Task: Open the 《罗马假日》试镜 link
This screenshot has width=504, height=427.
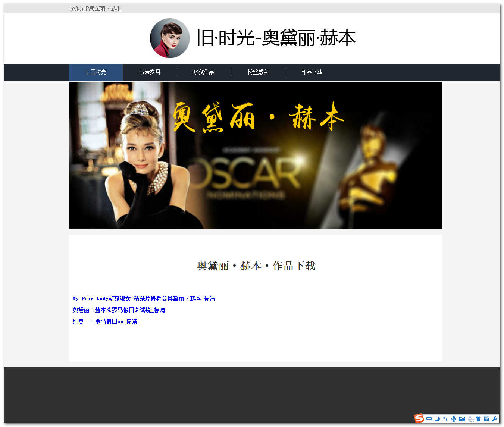Action: pyautogui.click(x=119, y=310)
